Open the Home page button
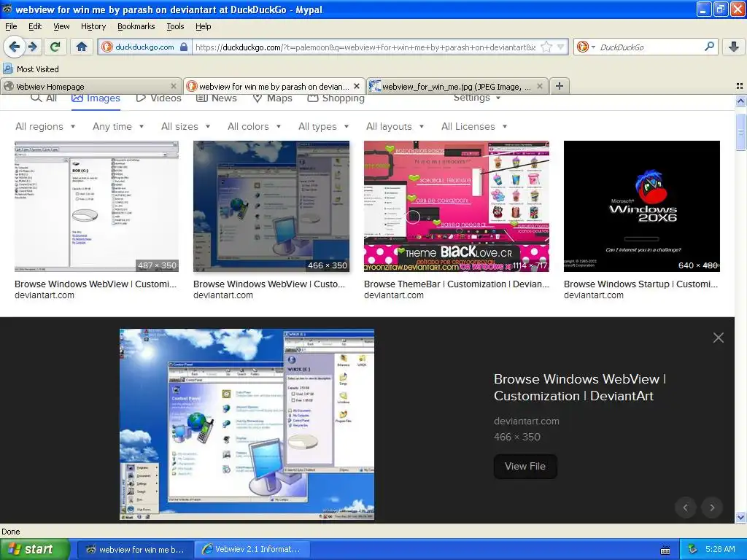 (x=82, y=47)
